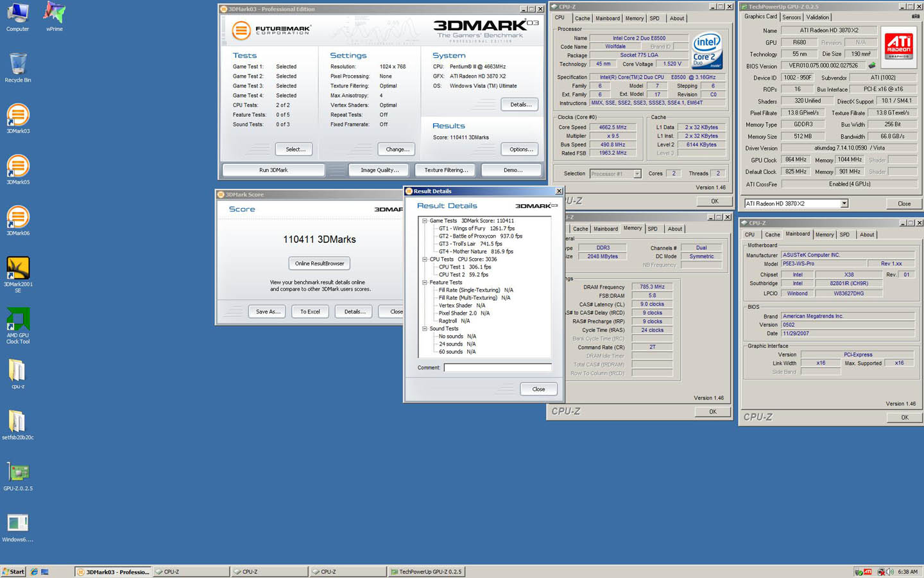Select the wPrime desktop shortcut
The width and height of the screenshot is (924, 578).
[55, 17]
